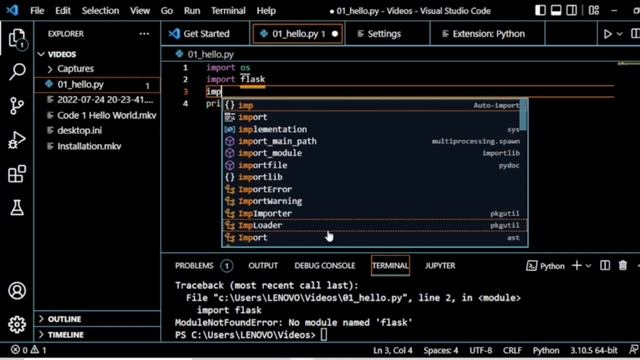Open the Testing flask view

point(17,208)
